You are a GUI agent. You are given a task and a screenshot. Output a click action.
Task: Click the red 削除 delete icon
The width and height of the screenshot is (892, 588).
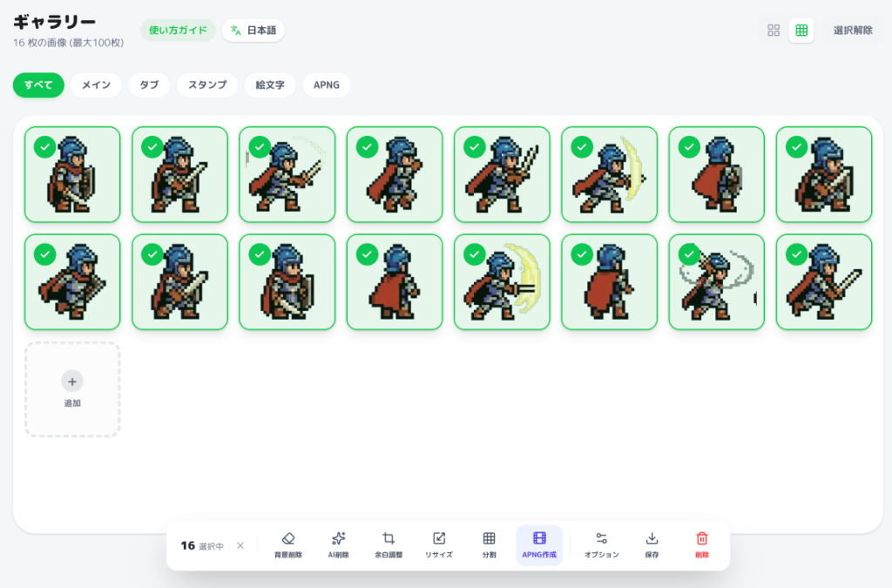702,544
